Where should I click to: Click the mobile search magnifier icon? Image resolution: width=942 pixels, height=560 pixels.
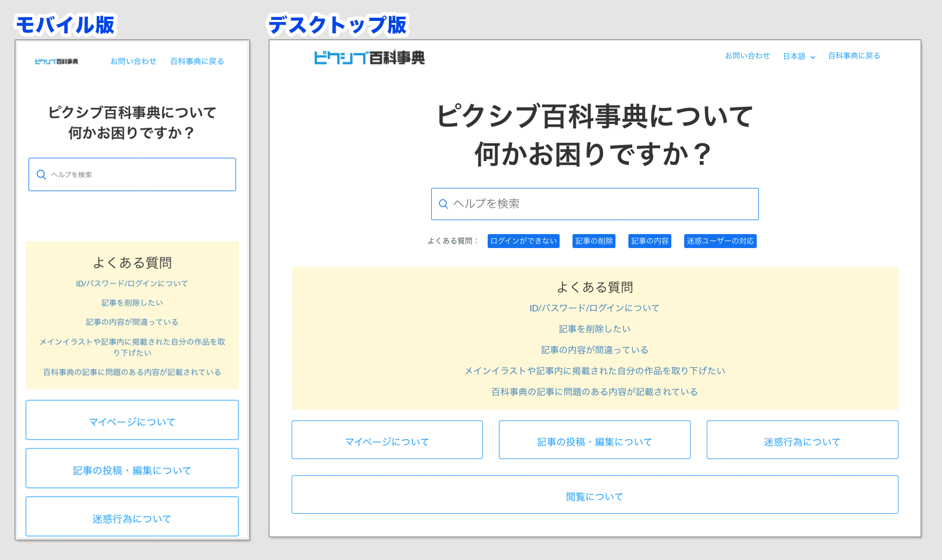click(41, 174)
